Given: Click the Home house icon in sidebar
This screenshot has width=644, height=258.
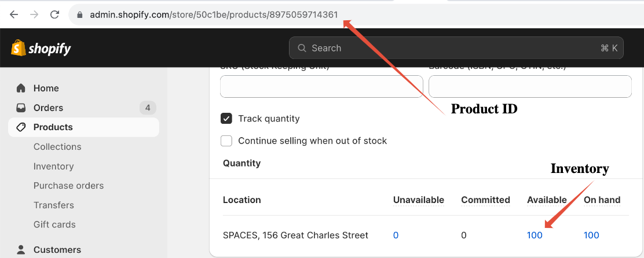Looking at the screenshot, I should [20, 88].
